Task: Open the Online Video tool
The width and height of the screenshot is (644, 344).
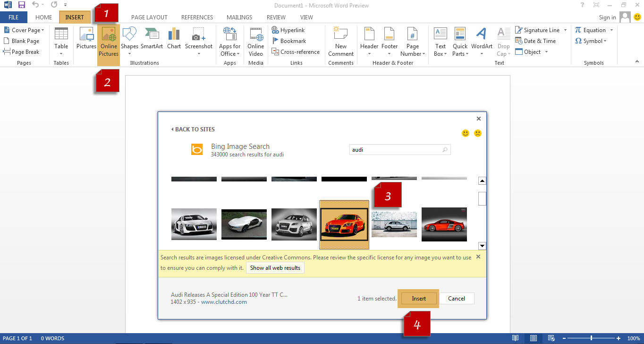Action: click(256, 42)
